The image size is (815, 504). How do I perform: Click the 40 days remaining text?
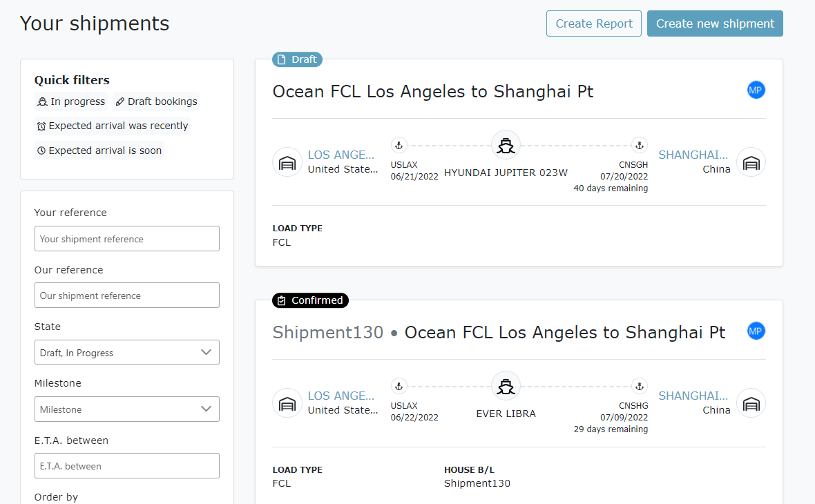[x=611, y=188]
